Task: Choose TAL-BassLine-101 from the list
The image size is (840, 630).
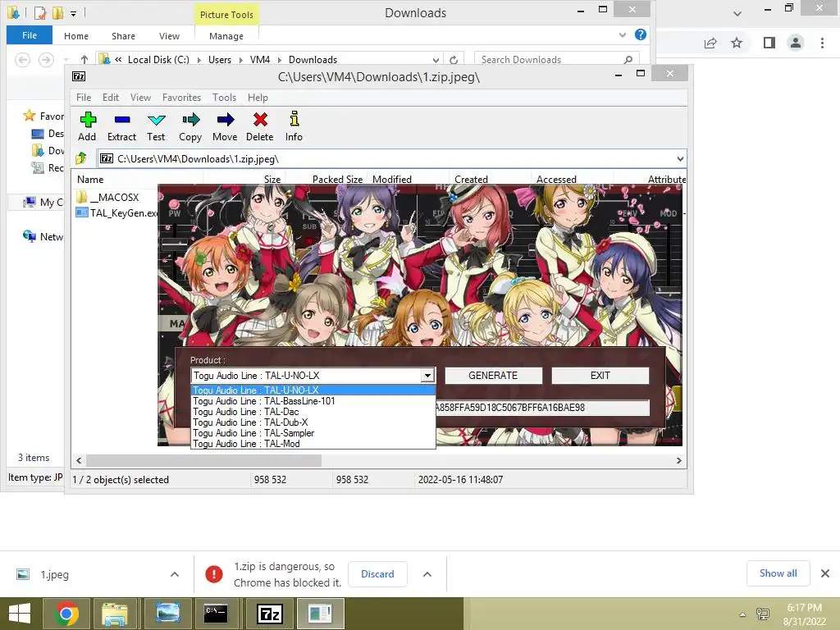Action: (x=313, y=400)
